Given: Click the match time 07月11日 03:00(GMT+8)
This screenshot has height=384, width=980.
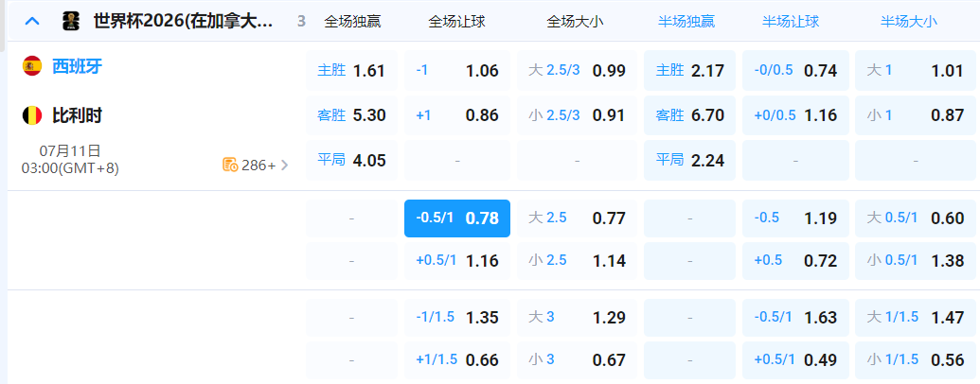Looking at the screenshot, I should coord(70,159).
